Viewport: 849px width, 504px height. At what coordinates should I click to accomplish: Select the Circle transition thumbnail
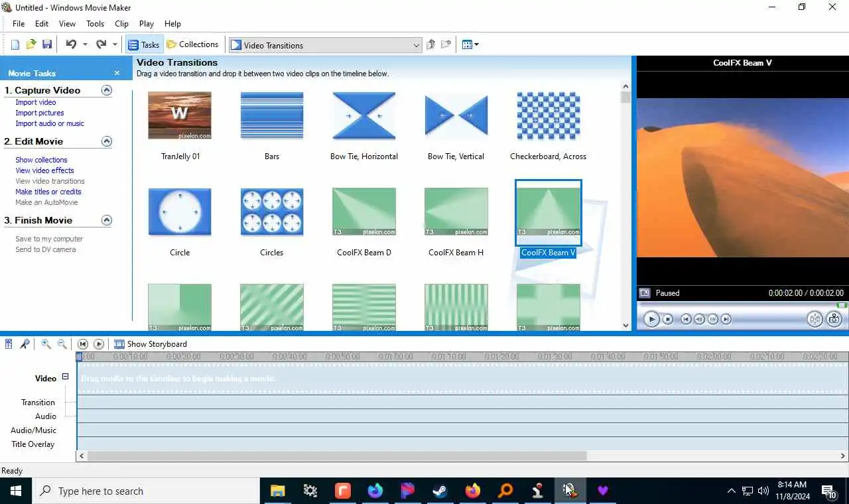click(180, 212)
